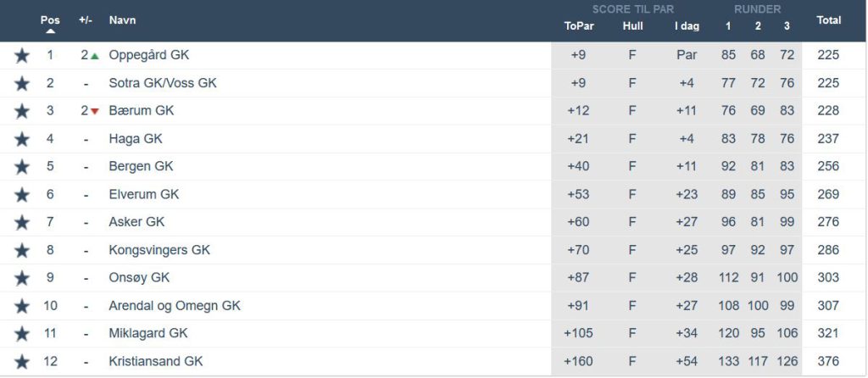Open the Oppegård GK team link
The image size is (868, 378).
coord(149,55)
